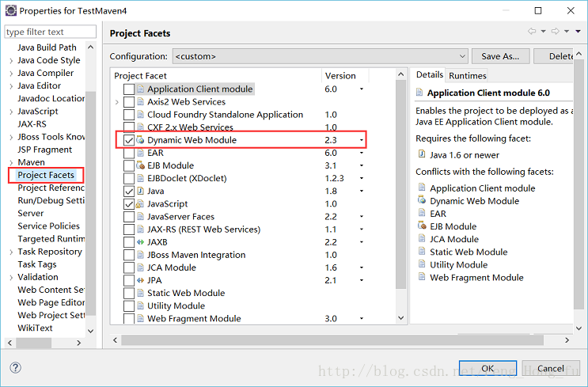588x387 pixels.
Task: Enable the Application Client module checkbox
Action: [129, 89]
